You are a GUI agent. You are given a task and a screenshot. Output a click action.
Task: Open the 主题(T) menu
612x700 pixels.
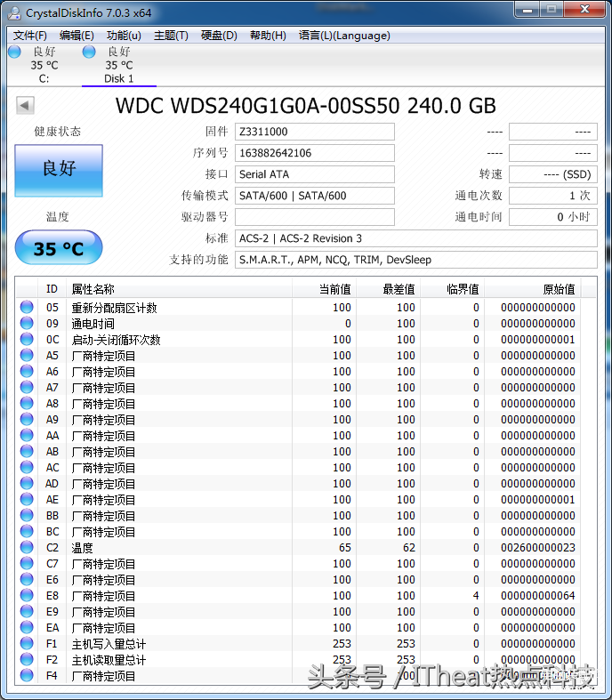(x=171, y=36)
